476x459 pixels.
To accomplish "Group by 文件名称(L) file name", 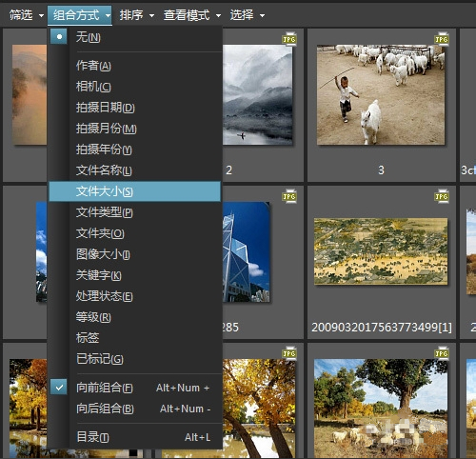I will [135, 170].
